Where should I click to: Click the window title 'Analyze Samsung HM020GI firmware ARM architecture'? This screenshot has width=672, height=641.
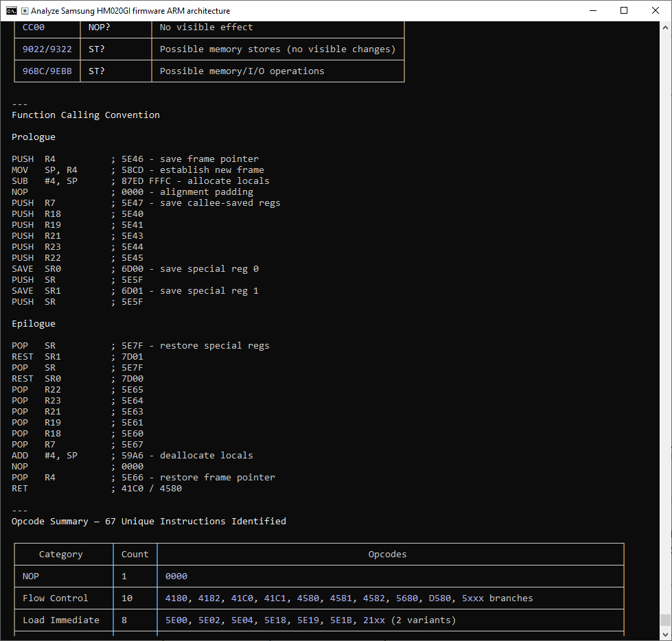[x=130, y=11]
